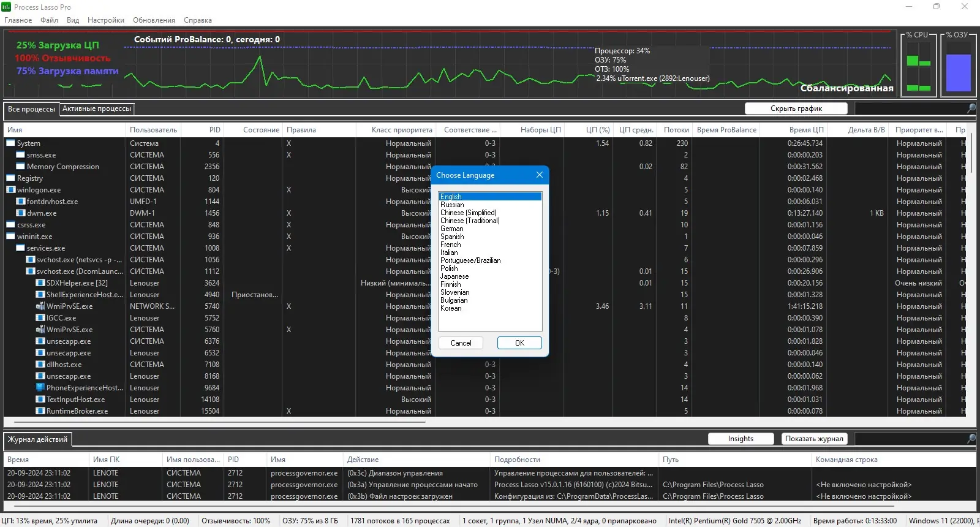This screenshot has width=980, height=527.
Task: Click the Показать журнал button
Action: click(814, 439)
